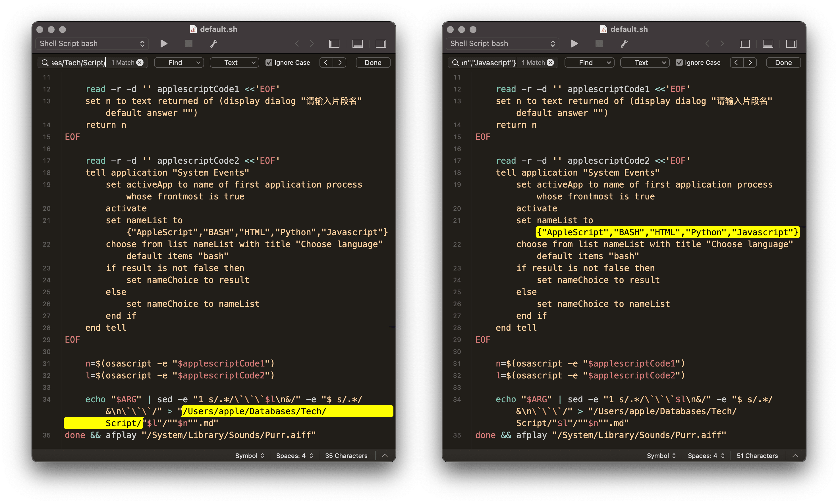
Task: Click default.sh title text in left window
Action: coord(219,29)
